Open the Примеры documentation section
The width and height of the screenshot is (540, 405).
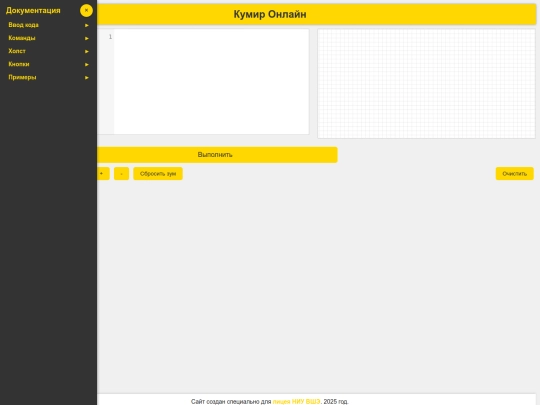pos(48,77)
